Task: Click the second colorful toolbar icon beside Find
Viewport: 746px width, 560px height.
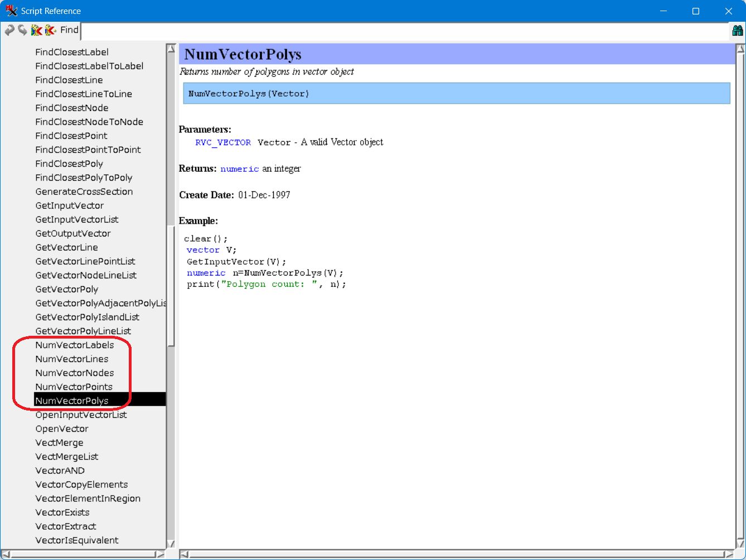Action: (50, 30)
